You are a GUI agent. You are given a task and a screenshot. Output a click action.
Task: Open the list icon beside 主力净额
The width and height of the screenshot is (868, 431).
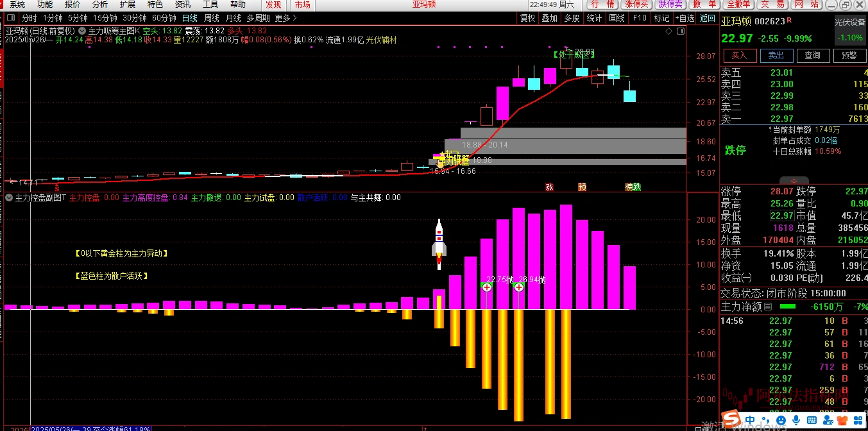point(769,307)
